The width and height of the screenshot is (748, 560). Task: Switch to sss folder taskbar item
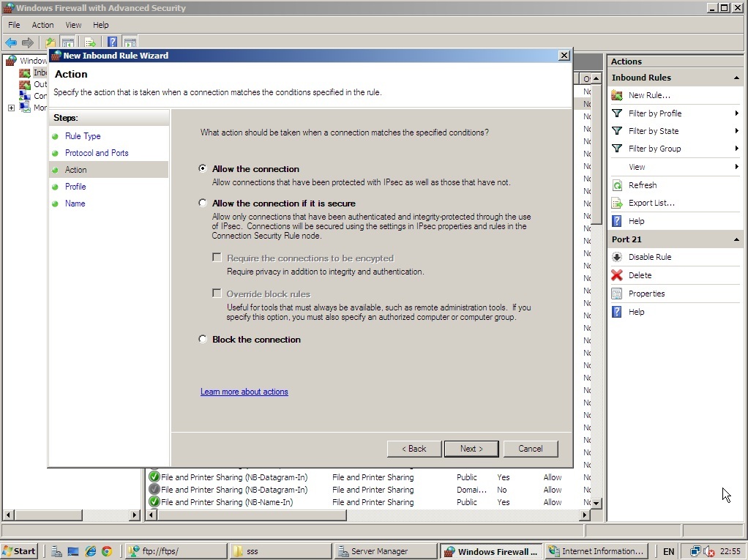pyautogui.click(x=280, y=551)
